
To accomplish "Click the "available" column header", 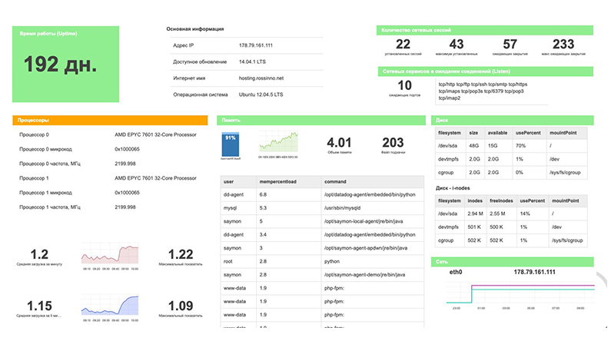I will (497, 133).
